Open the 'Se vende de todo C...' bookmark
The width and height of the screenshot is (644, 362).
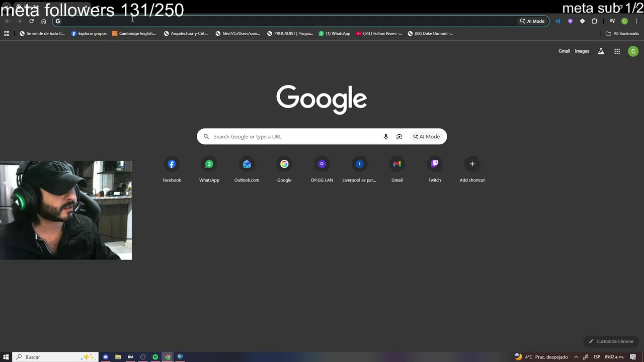(x=42, y=34)
